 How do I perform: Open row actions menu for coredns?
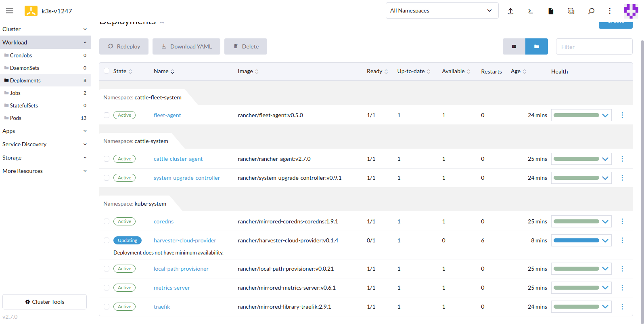pyautogui.click(x=622, y=221)
